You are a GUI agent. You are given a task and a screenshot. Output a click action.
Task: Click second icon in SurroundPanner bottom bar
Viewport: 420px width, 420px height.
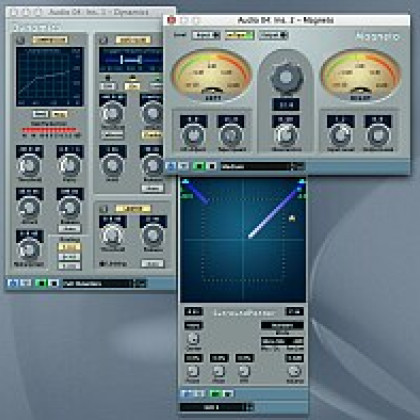(x=199, y=394)
